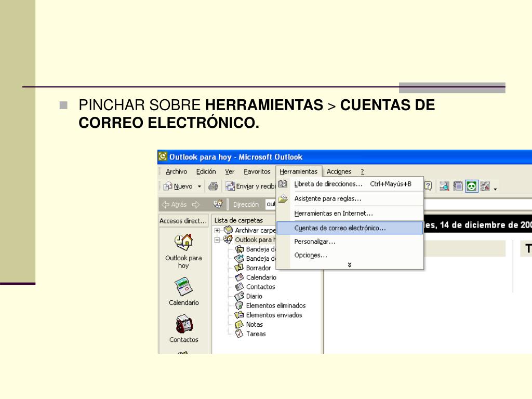Expand Archivar carpetas tree node

[217, 230]
